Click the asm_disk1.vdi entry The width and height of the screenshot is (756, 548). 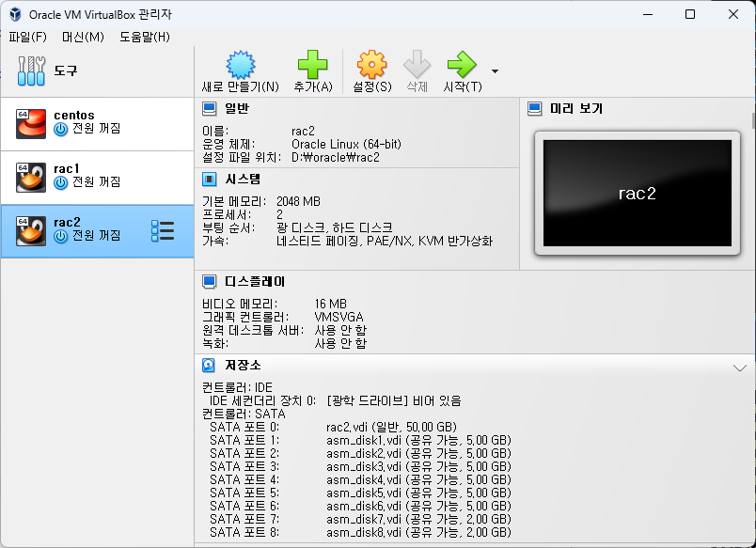(x=418, y=440)
